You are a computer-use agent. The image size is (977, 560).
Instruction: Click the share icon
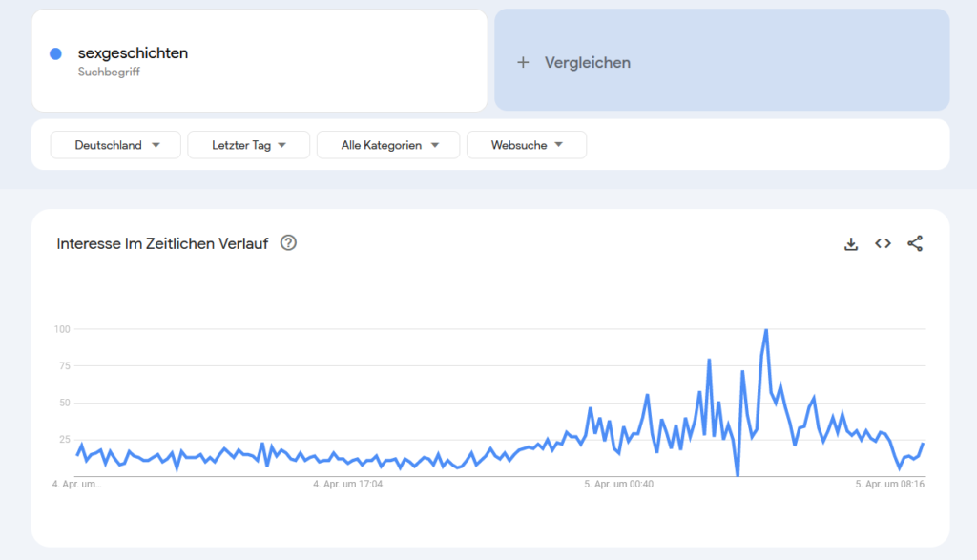[915, 243]
